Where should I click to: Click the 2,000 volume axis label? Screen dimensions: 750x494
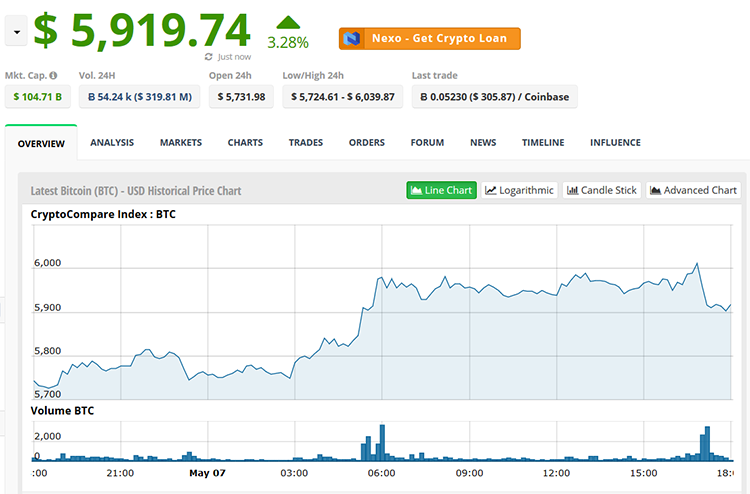click(47, 436)
